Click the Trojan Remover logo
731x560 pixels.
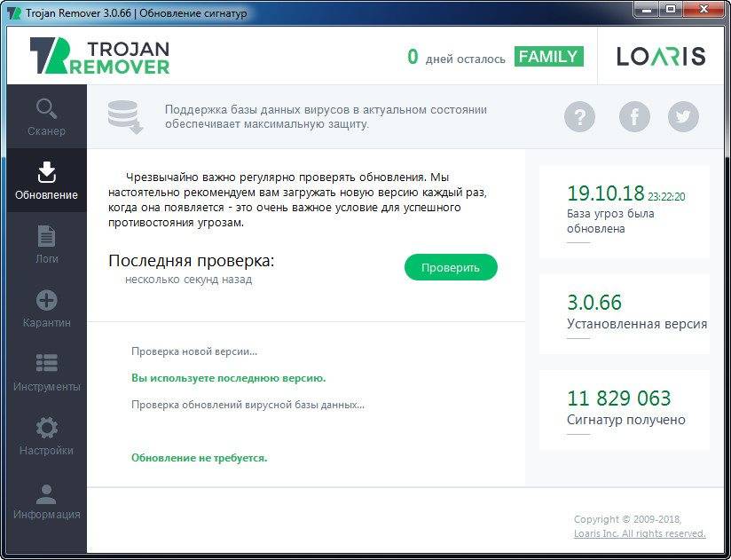[x=99, y=56]
